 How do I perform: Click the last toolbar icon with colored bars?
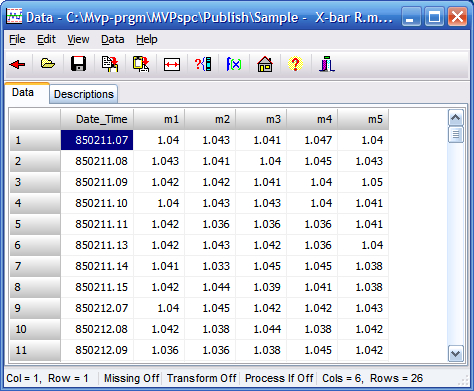pos(327,64)
